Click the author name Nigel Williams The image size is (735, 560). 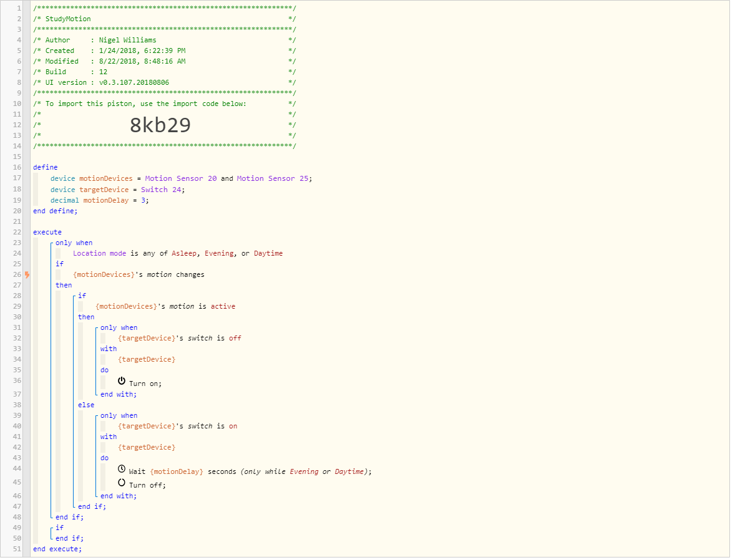tap(127, 41)
